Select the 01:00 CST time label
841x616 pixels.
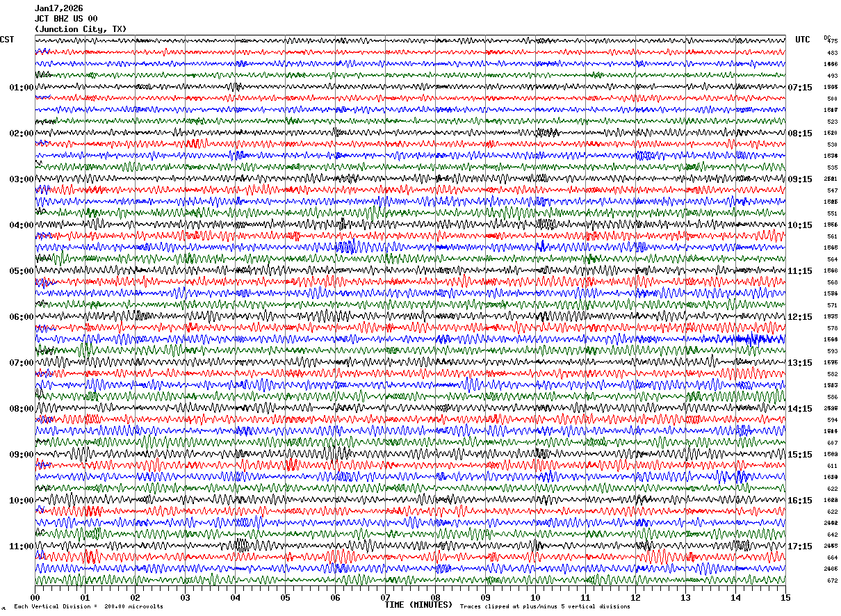[21, 88]
